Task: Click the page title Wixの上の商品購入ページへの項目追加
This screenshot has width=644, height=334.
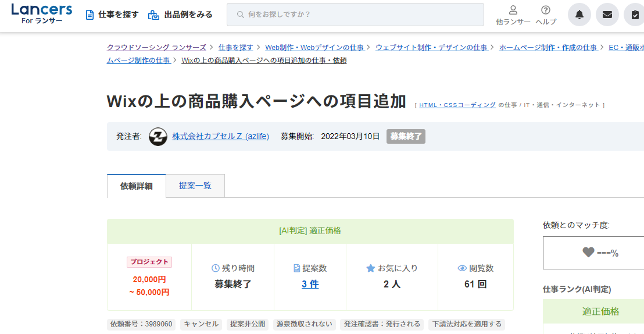Action: pyautogui.click(x=257, y=101)
